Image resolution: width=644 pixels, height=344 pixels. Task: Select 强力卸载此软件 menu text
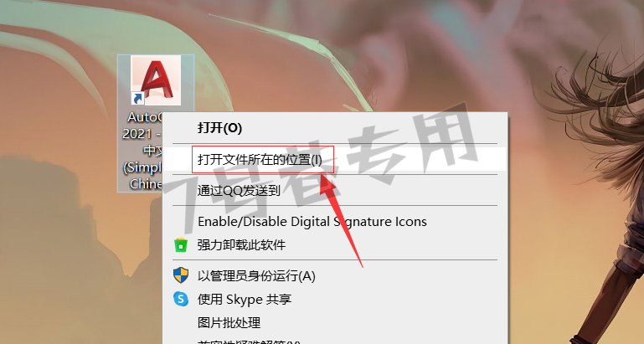tap(241, 245)
